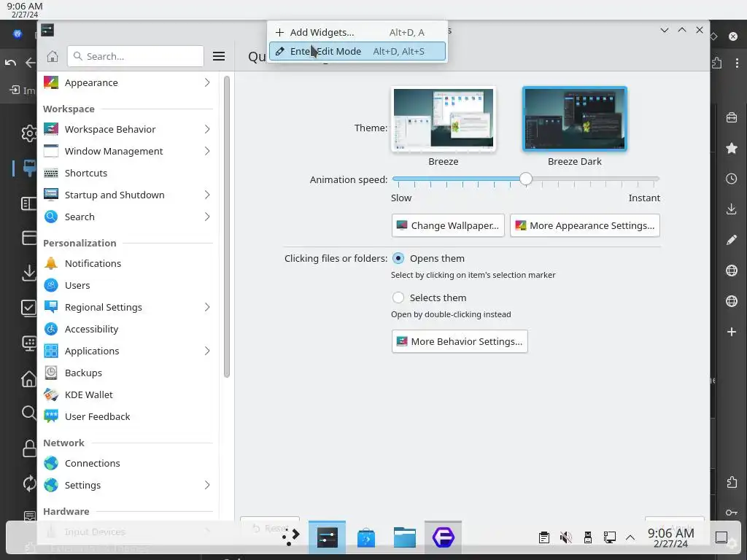Click the Animation speed slider handle

[525, 179]
